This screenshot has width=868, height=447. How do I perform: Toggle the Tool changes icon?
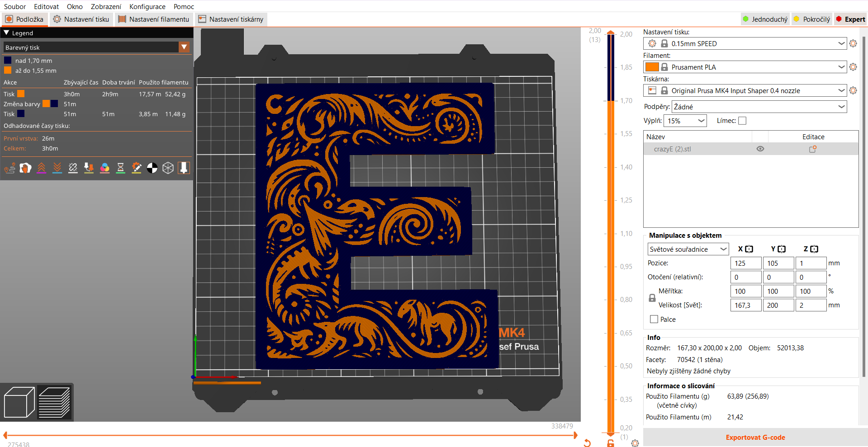click(x=89, y=168)
